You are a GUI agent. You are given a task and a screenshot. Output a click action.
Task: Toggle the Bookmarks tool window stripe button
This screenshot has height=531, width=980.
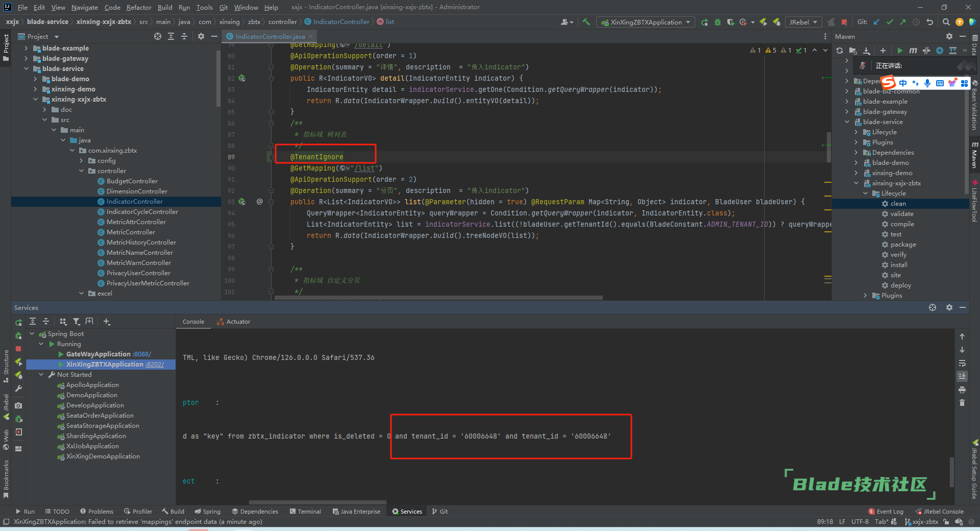tap(6, 479)
